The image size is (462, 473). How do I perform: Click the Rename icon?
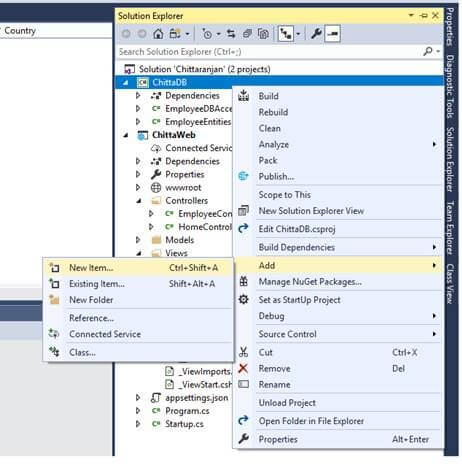click(243, 385)
